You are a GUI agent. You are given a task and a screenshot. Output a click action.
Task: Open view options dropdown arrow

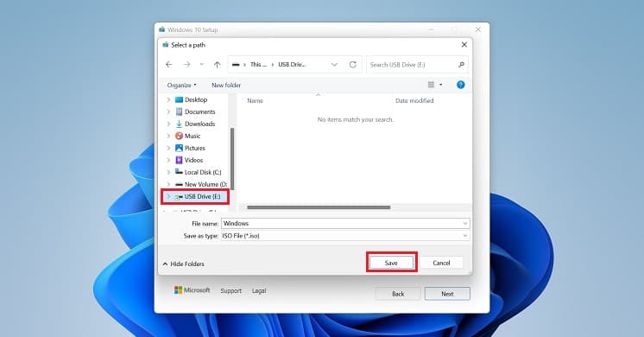tap(440, 85)
